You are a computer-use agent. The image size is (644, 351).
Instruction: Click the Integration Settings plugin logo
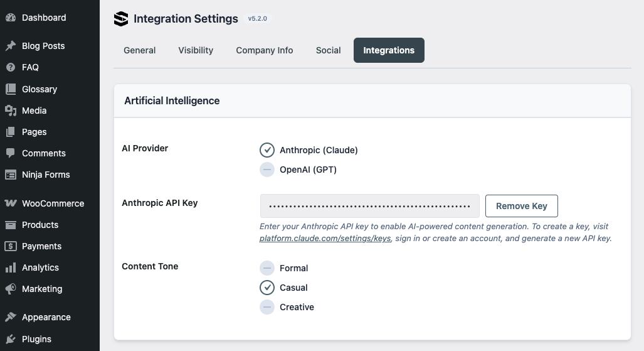(121, 19)
